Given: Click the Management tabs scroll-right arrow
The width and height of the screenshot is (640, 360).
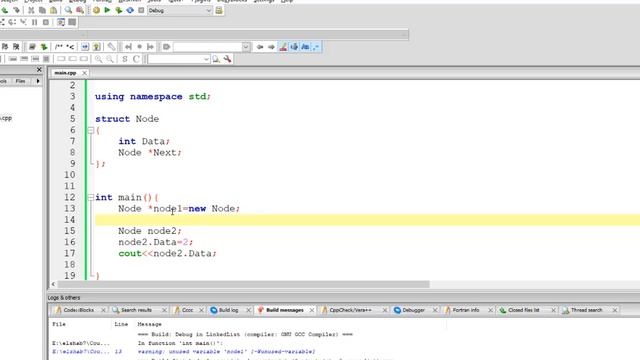Looking at the screenshot, I should [38, 81].
